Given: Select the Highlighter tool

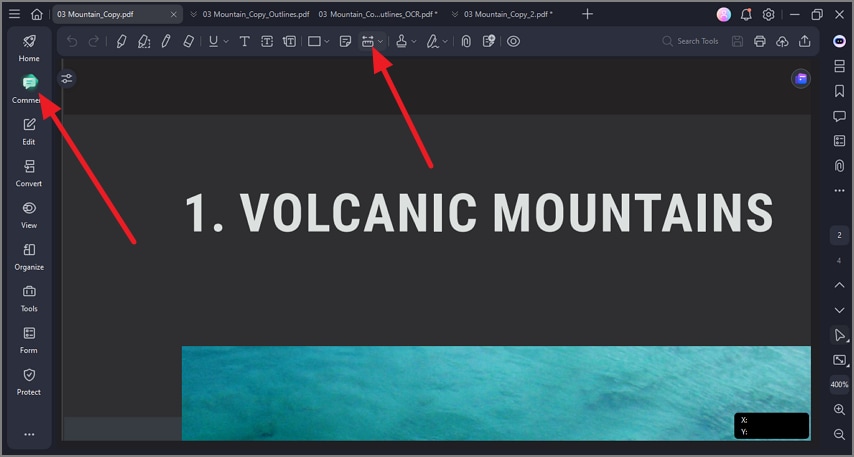Looking at the screenshot, I should tap(121, 41).
